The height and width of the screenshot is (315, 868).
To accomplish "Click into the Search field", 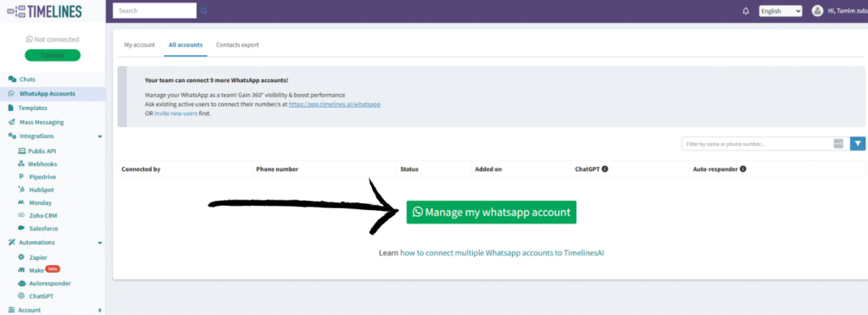I will pyautogui.click(x=154, y=10).
